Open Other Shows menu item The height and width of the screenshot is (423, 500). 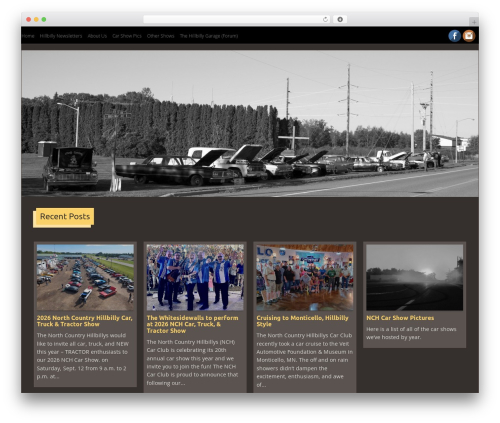click(x=160, y=36)
